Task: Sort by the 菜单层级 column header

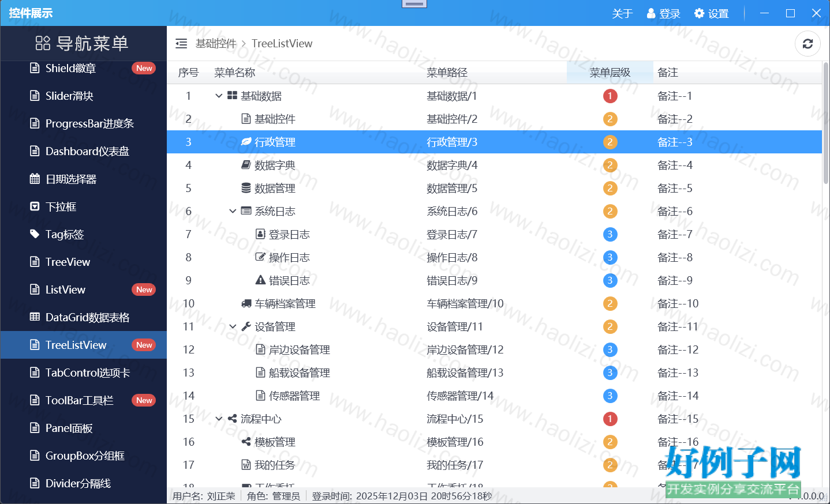Action: point(610,73)
